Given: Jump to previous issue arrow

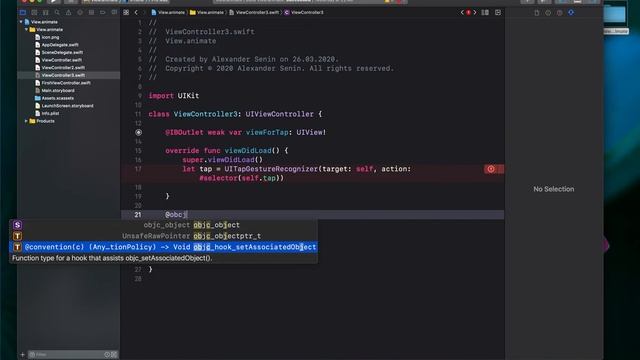Looking at the screenshot, I should (x=462, y=13).
